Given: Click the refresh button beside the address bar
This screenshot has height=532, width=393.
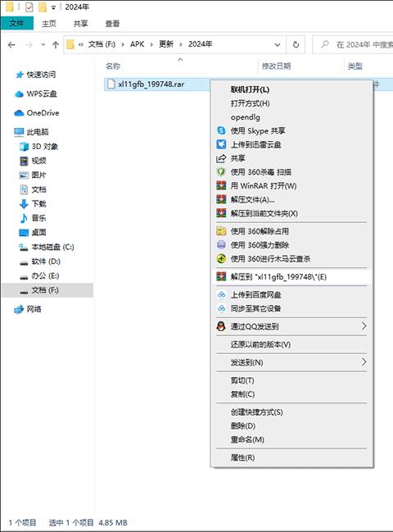Looking at the screenshot, I should coord(296,44).
